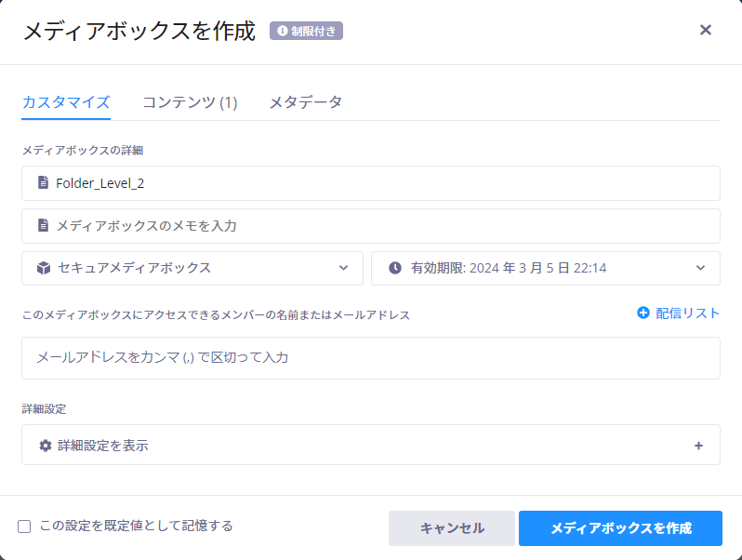Close the メディアボックスを作成 dialog
This screenshot has height=560, width=742.
coord(705,30)
